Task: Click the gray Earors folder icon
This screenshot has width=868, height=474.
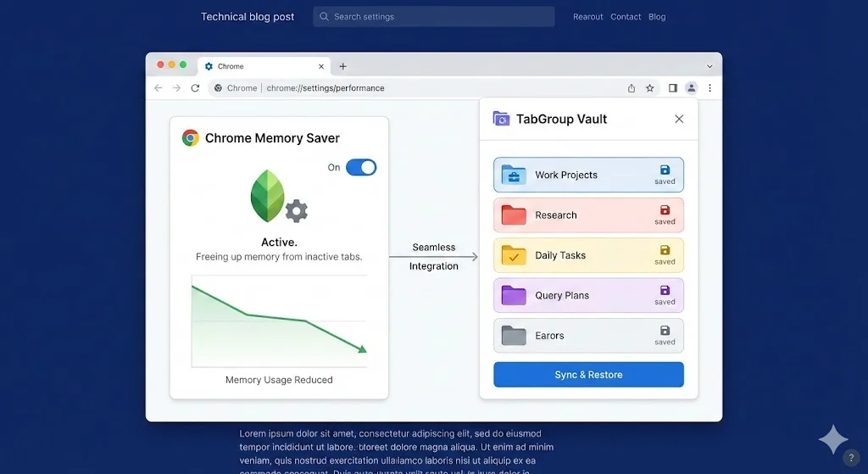Action: coord(514,336)
